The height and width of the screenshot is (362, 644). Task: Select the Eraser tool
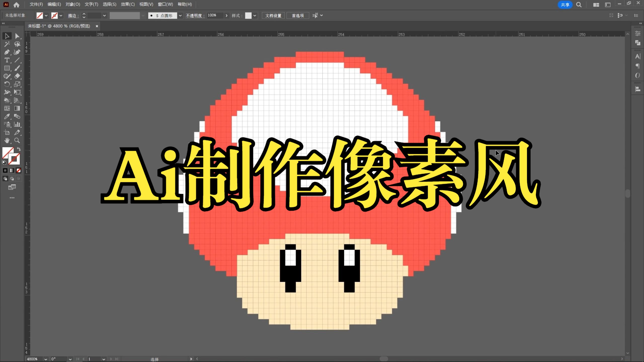[x=17, y=76]
